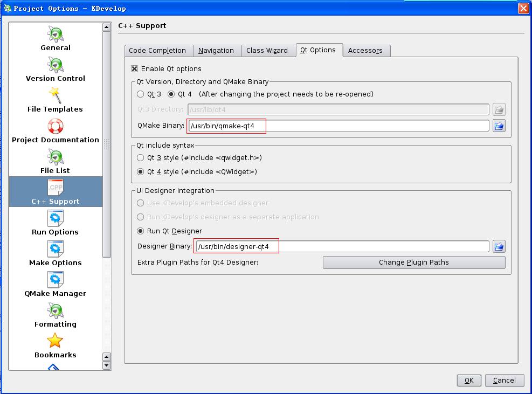The height and width of the screenshot is (394, 532).
Task: Click the sidebar scroll up arrow at top
Action: [107, 27]
